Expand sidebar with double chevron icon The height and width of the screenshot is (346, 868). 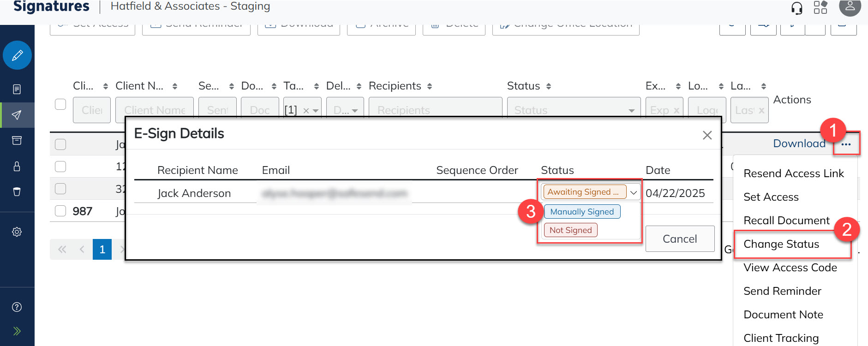click(17, 331)
